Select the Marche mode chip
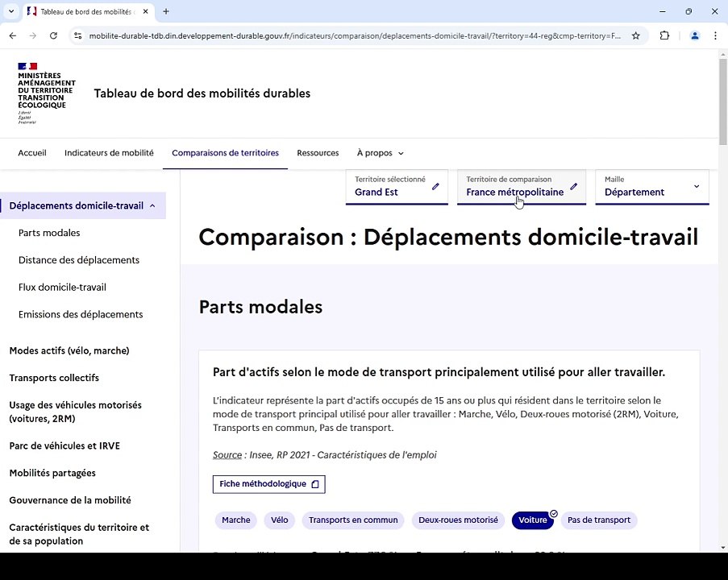This screenshot has height=580, width=728. (236, 520)
